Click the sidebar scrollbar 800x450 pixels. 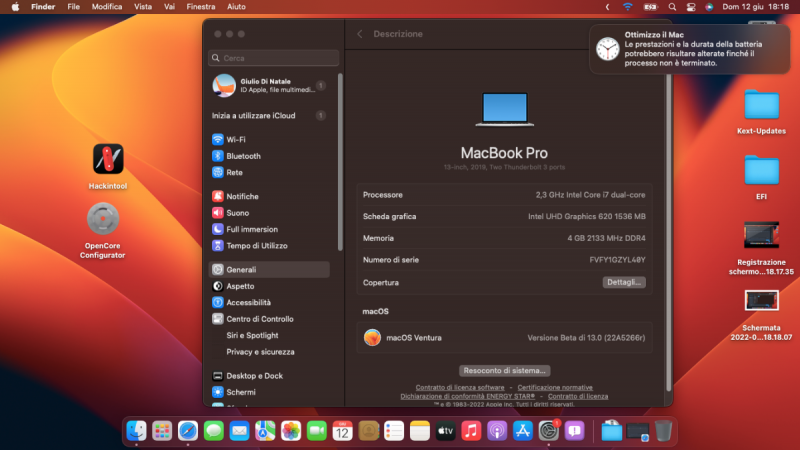[340, 162]
